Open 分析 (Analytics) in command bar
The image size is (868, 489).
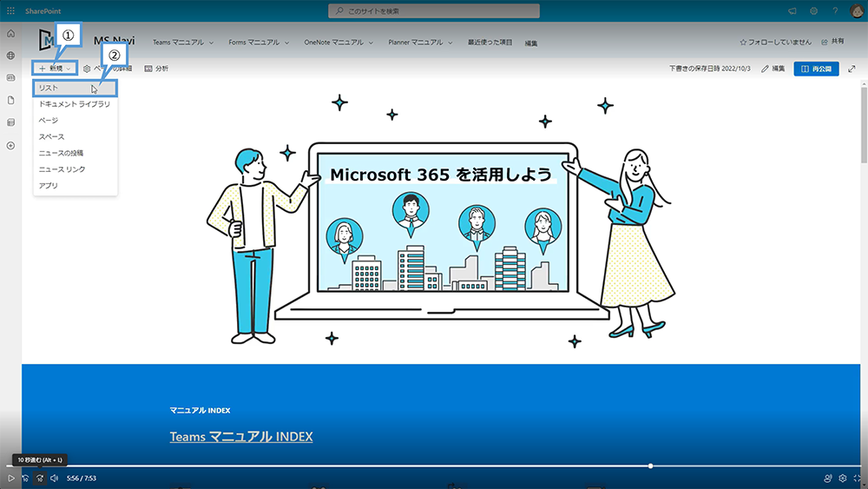156,69
